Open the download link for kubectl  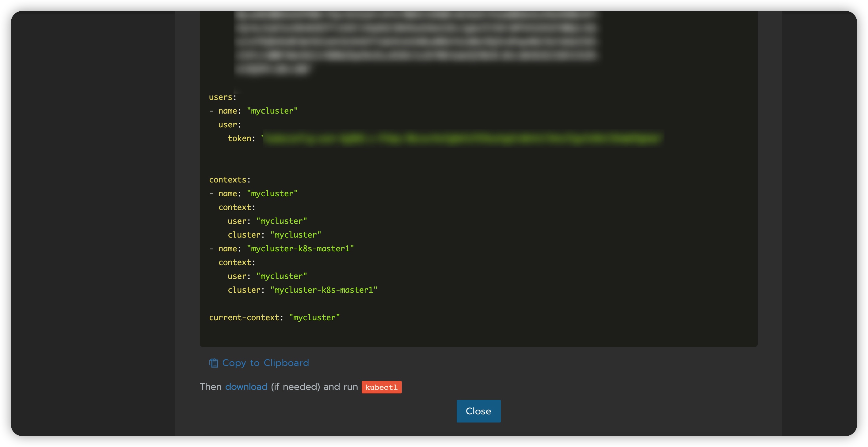click(x=246, y=387)
